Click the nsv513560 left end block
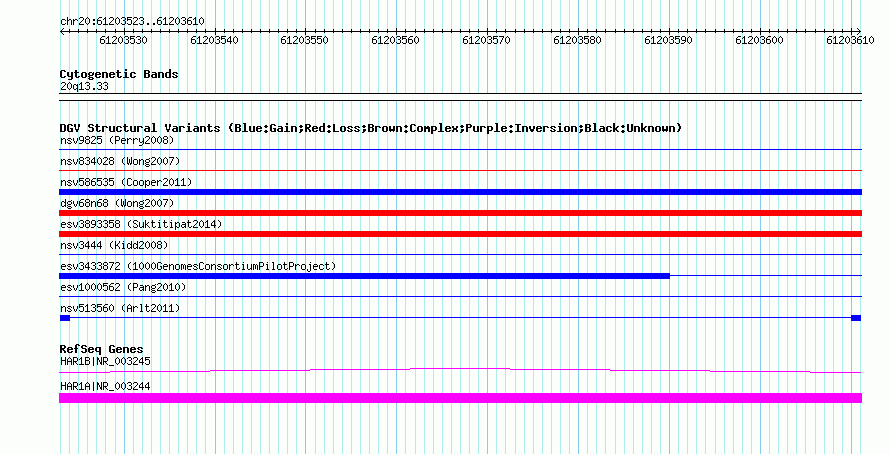The height and width of the screenshot is (454, 890). [x=65, y=318]
